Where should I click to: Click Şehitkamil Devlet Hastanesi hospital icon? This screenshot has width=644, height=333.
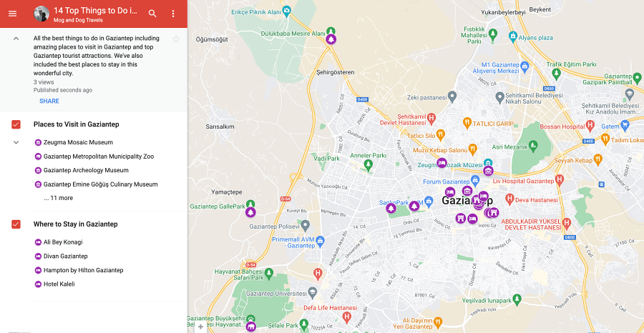point(431,119)
